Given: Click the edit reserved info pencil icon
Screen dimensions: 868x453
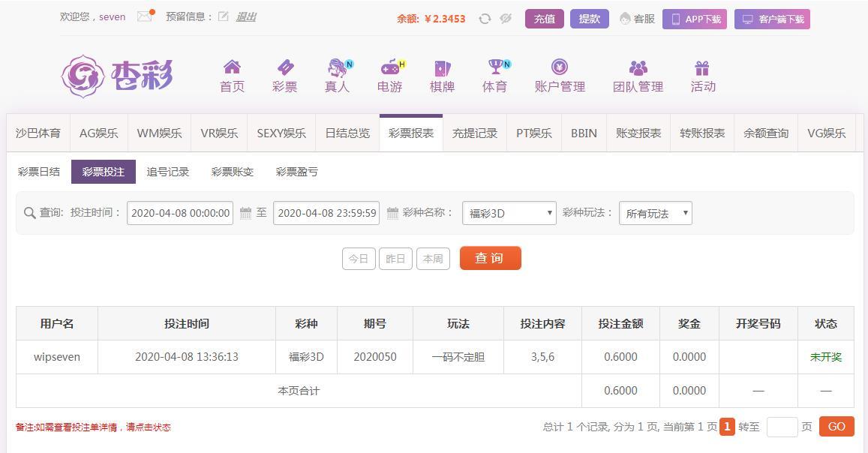Looking at the screenshot, I should 224,16.
